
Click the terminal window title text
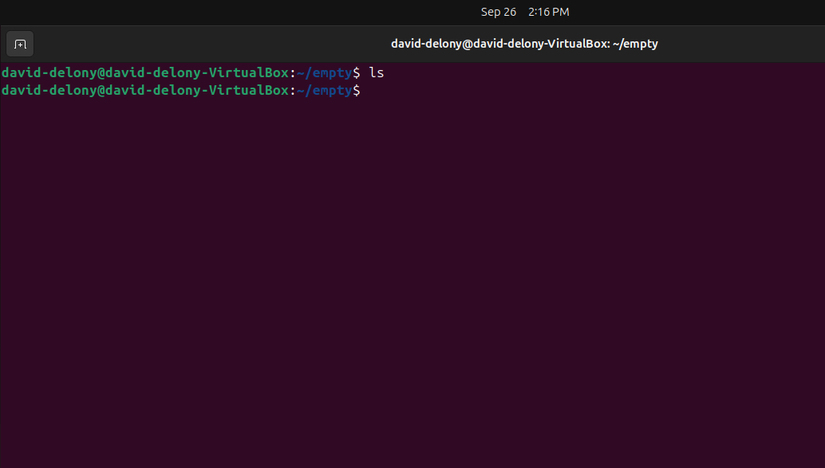(523, 44)
